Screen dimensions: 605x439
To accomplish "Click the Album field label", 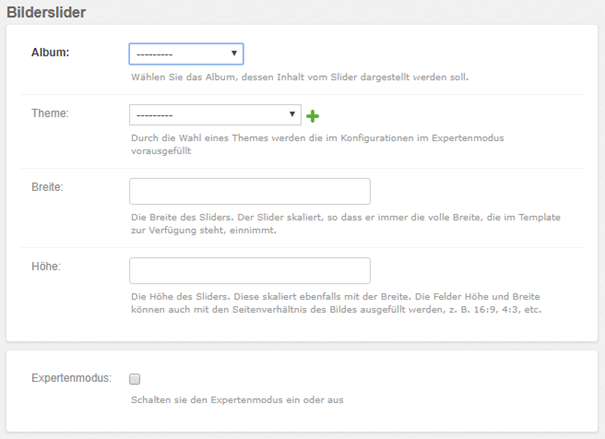I will [x=50, y=53].
